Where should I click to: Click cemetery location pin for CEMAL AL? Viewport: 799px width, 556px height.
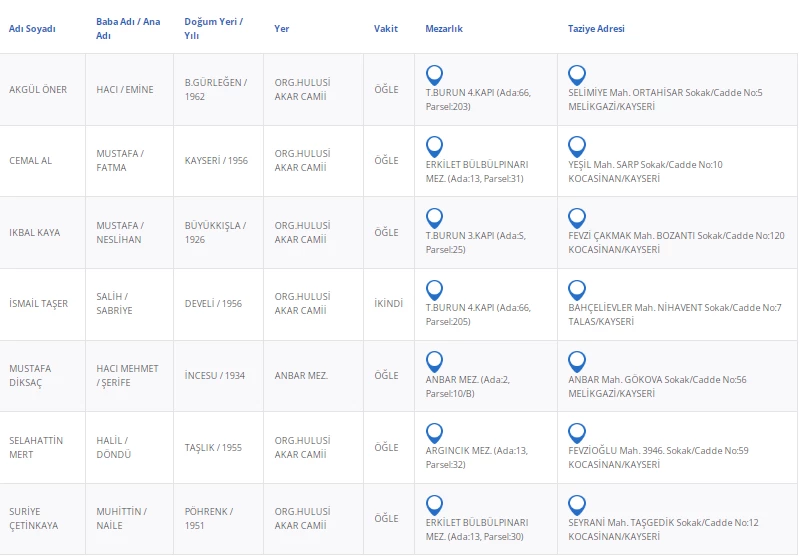coord(434,146)
